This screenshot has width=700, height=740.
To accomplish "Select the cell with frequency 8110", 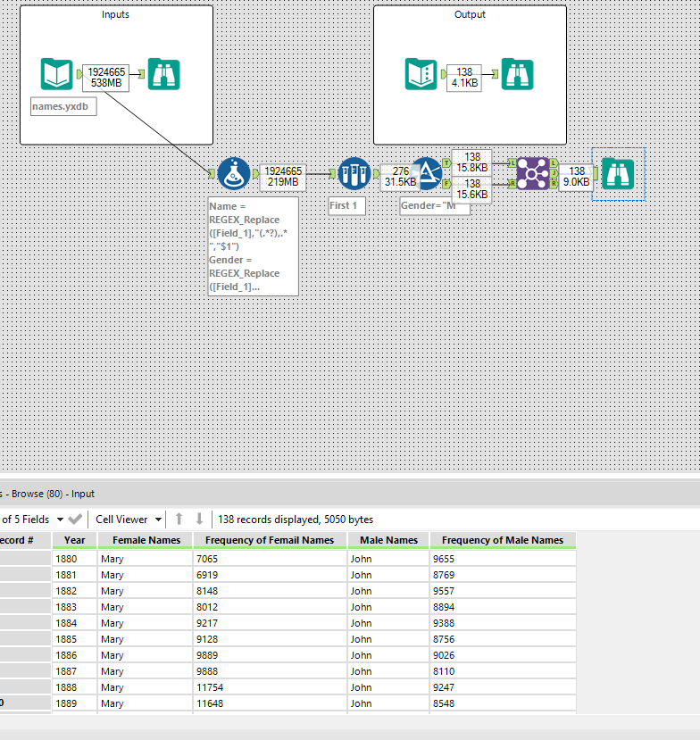I will pyautogui.click(x=503, y=671).
